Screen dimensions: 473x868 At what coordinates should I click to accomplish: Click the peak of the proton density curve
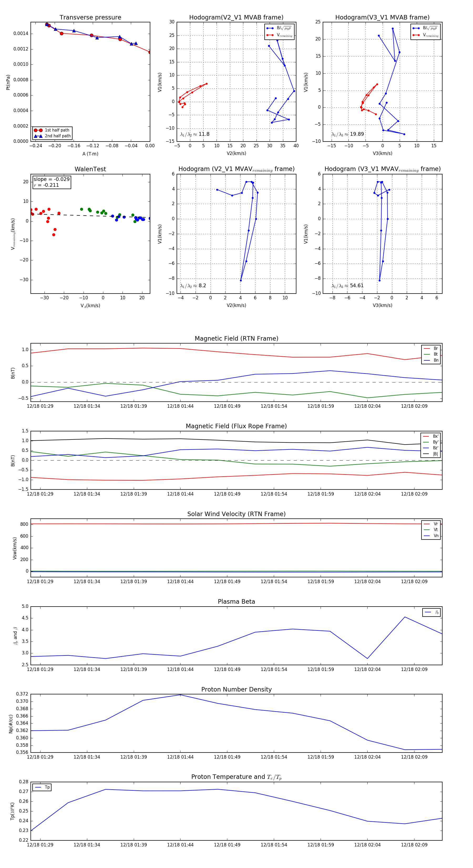[181, 695]
